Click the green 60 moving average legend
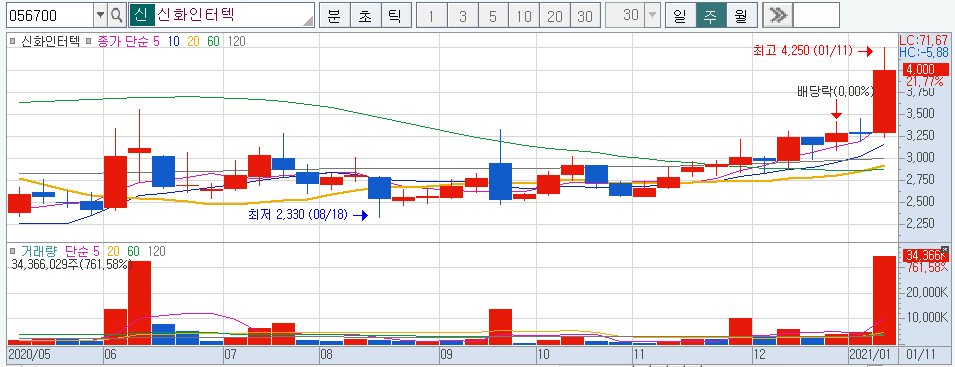Screen dimensions: 955x367 [213, 42]
